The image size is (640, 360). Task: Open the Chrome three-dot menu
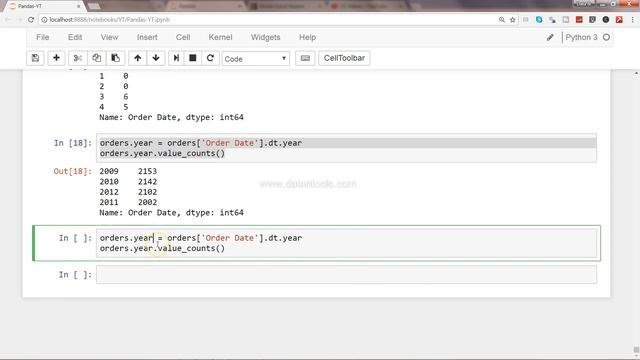[x=633, y=20]
